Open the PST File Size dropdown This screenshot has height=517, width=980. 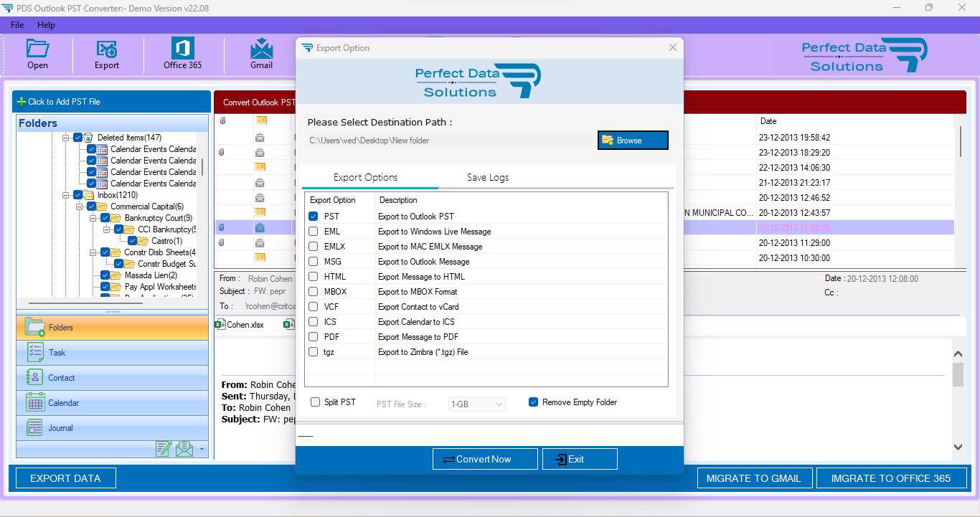tap(477, 404)
